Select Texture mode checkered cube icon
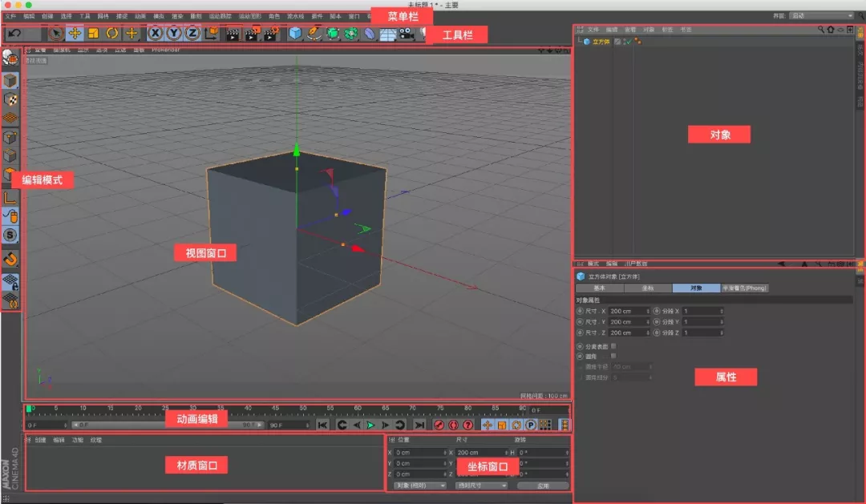866x504 pixels. click(x=10, y=99)
